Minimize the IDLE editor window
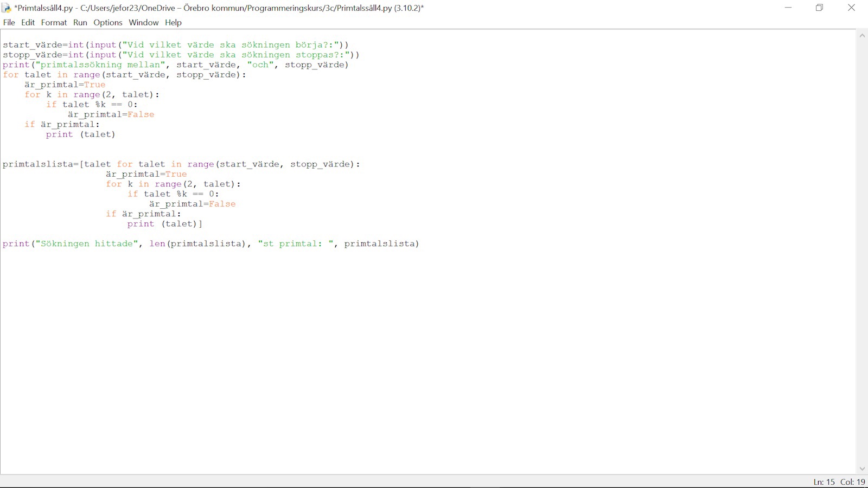Screen dimensions: 868x488 (x=788, y=8)
